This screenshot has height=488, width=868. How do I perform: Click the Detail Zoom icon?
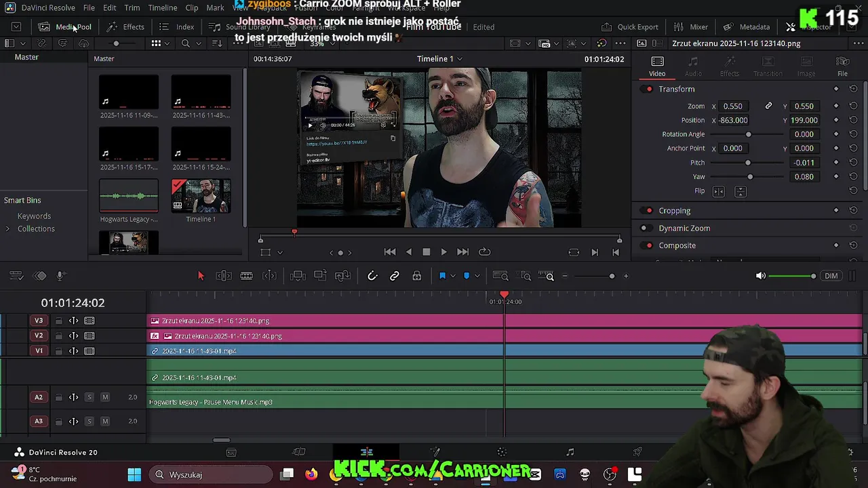pos(524,276)
